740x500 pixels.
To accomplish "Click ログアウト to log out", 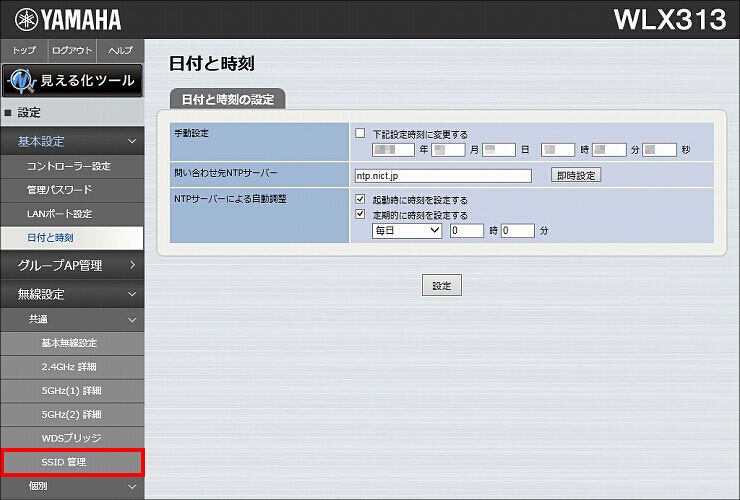I will pyautogui.click(x=72, y=51).
